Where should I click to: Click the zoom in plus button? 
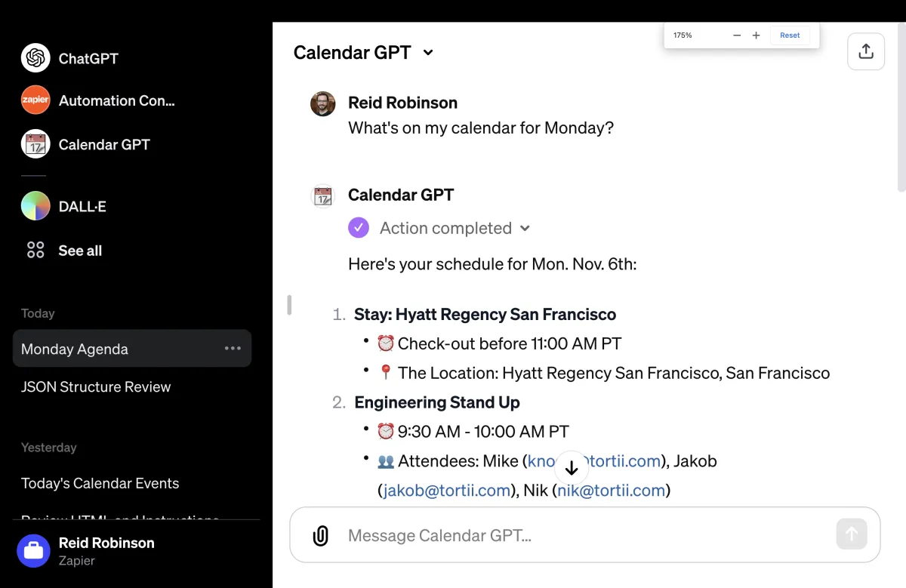pos(756,35)
